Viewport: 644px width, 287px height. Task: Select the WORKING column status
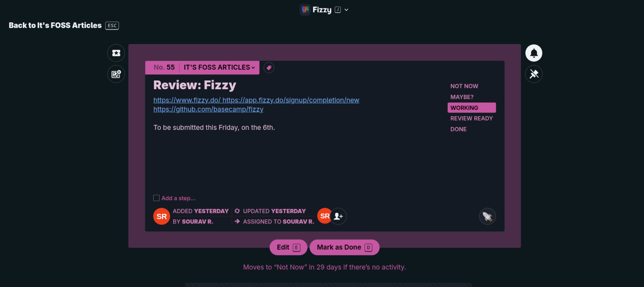coord(471,108)
